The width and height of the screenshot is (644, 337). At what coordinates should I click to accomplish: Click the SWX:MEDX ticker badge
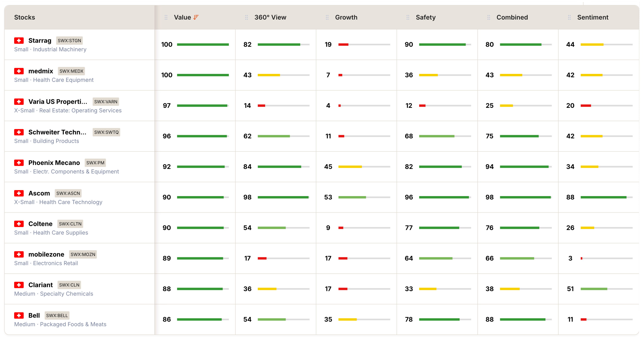click(x=71, y=71)
